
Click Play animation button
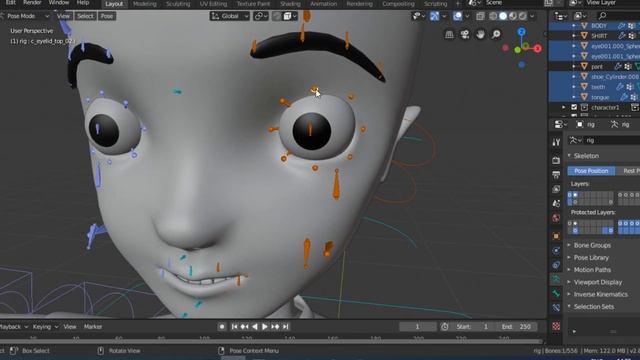click(x=264, y=327)
